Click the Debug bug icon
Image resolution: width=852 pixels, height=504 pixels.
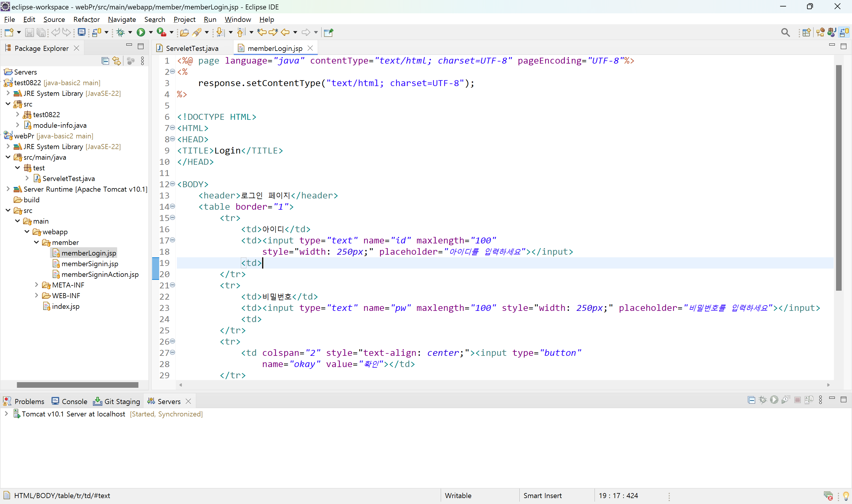(x=120, y=32)
